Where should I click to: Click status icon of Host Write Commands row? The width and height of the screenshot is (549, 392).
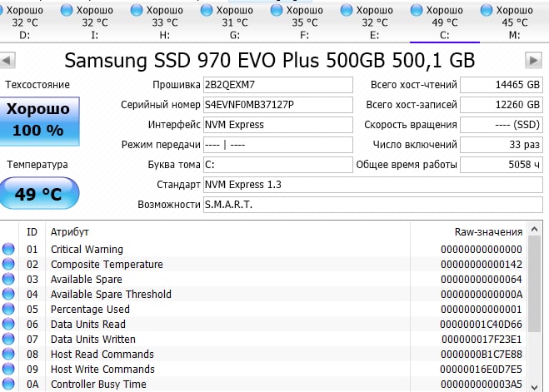click(8, 370)
